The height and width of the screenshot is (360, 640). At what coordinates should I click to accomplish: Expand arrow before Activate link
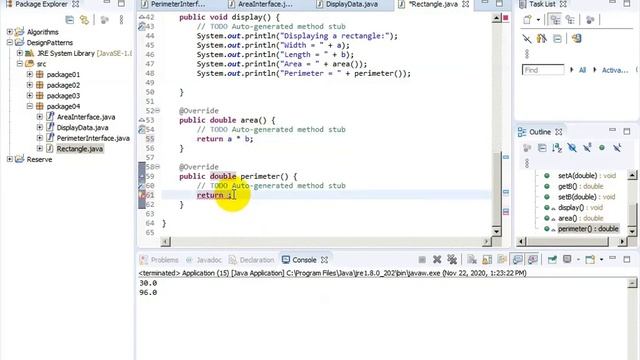[x=595, y=70]
